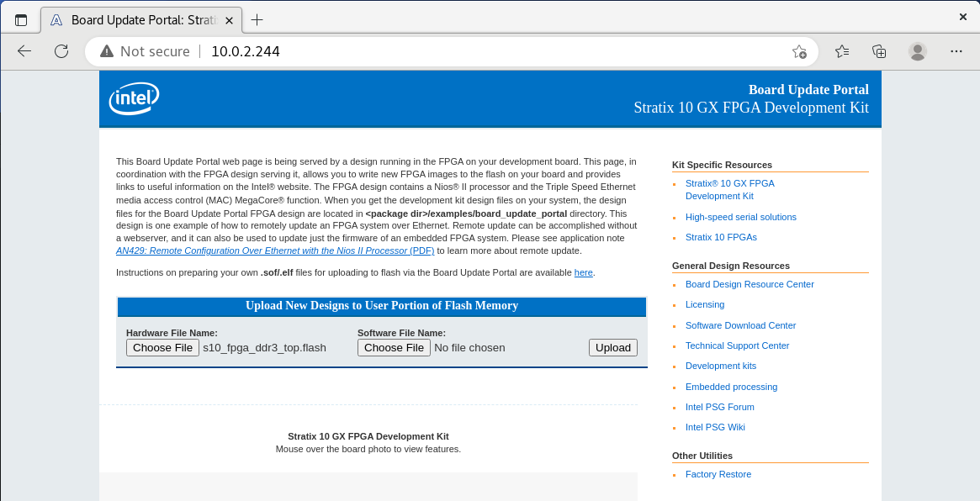Click the Intel logo
980x501 pixels.
click(133, 98)
